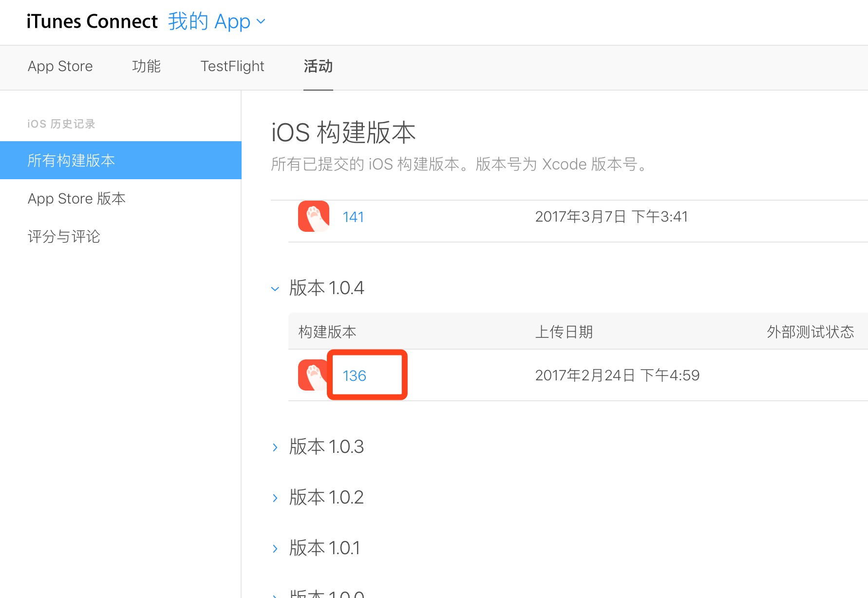Click the 外部测试状态 column header
This screenshot has width=868, height=598.
[811, 332]
